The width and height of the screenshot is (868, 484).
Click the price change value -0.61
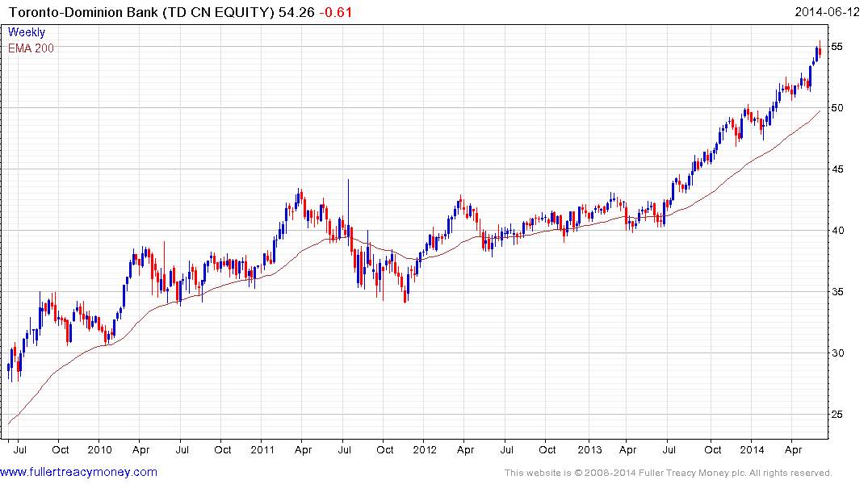pos(336,12)
